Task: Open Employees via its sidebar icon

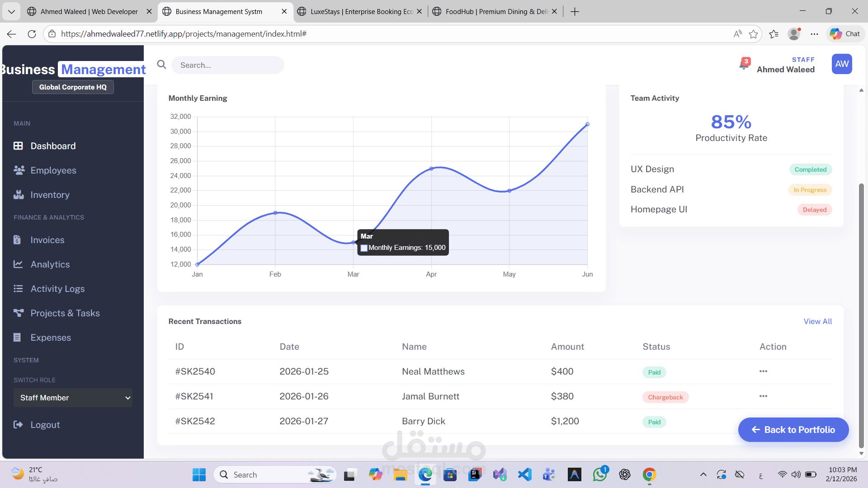Action: [19, 170]
